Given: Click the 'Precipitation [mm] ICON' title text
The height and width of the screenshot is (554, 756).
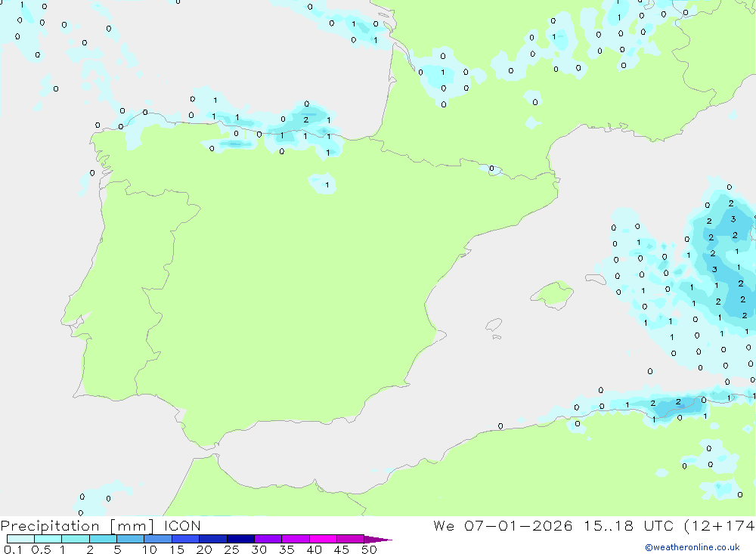Looking at the screenshot, I should [x=101, y=526].
